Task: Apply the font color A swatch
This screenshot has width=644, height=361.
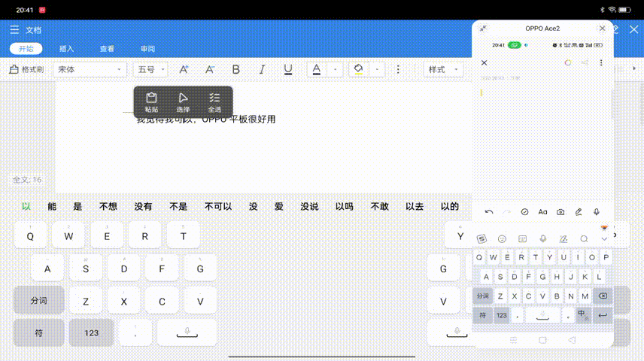Action: click(x=317, y=69)
